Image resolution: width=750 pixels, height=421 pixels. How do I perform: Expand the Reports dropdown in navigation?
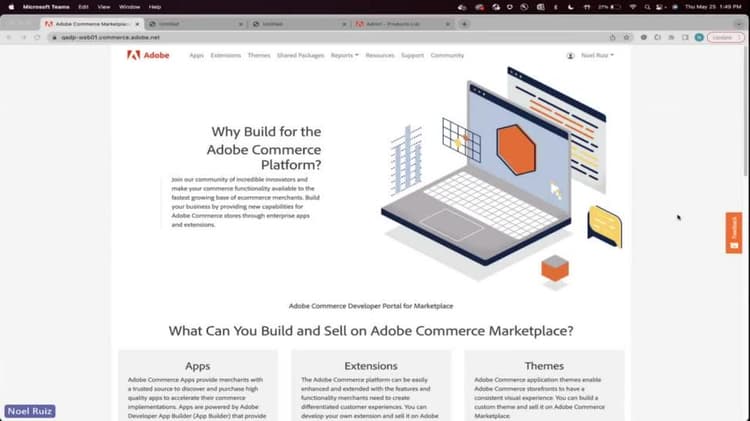click(344, 55)
